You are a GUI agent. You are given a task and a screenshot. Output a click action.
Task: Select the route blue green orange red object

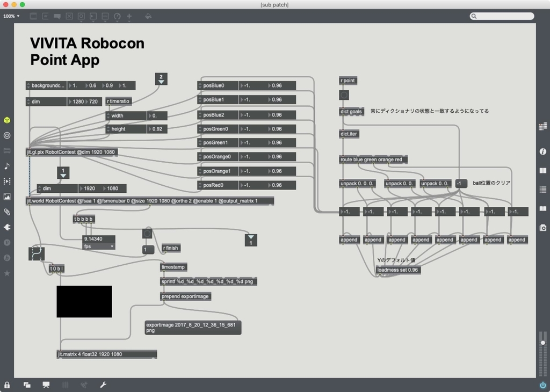373,159
